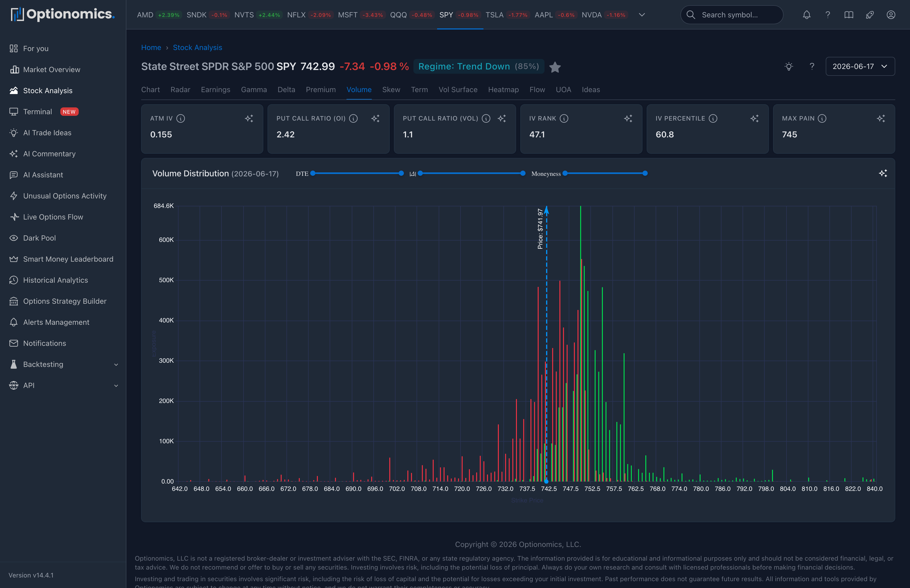Image resolution: width=910 pixels, height=588 pixels.
Task: Open the date dropdown 2026-06-17
Action: click(x=860, y=66)
